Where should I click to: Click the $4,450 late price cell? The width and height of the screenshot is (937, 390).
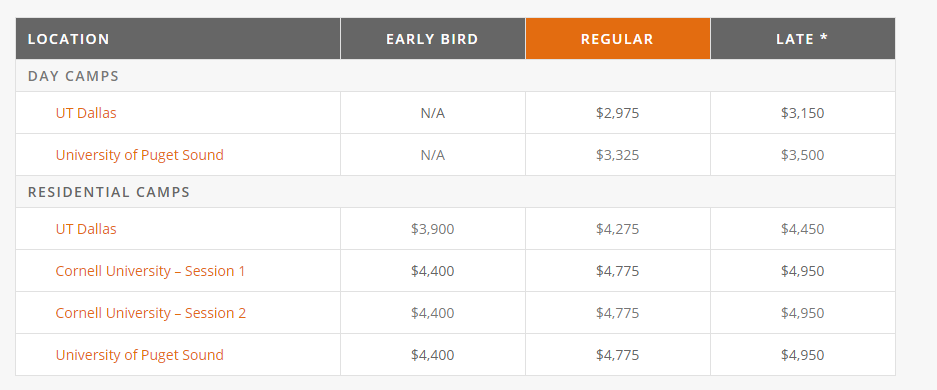pos(803,229)
